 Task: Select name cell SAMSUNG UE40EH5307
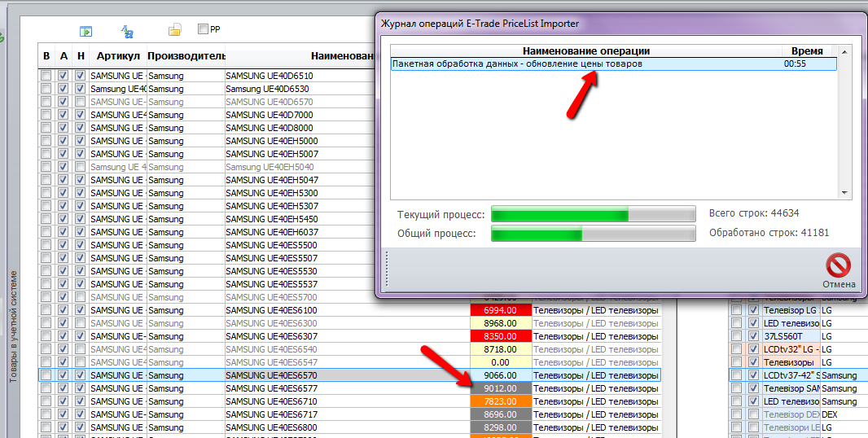click(300, 206)
